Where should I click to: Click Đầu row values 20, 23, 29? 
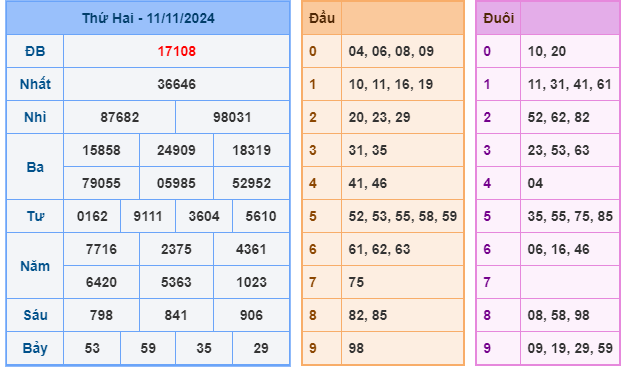coord(379,117)
